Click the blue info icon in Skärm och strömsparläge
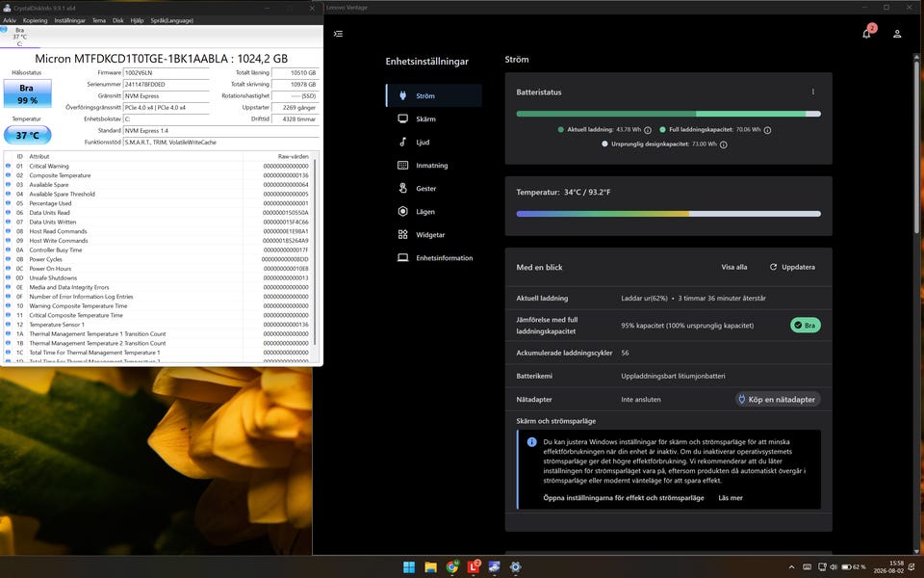Screen dimensions: 924x578 (531, 442)
